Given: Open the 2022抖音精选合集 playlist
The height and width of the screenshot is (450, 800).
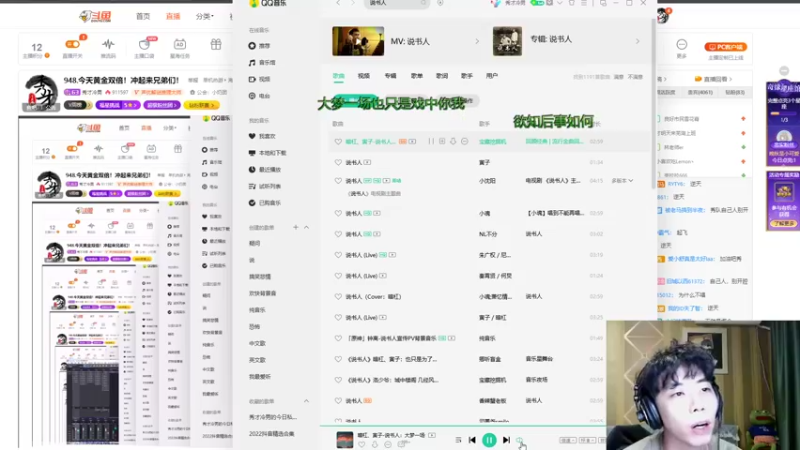Looking at the screenshot, I should click(x=271, y=434).
